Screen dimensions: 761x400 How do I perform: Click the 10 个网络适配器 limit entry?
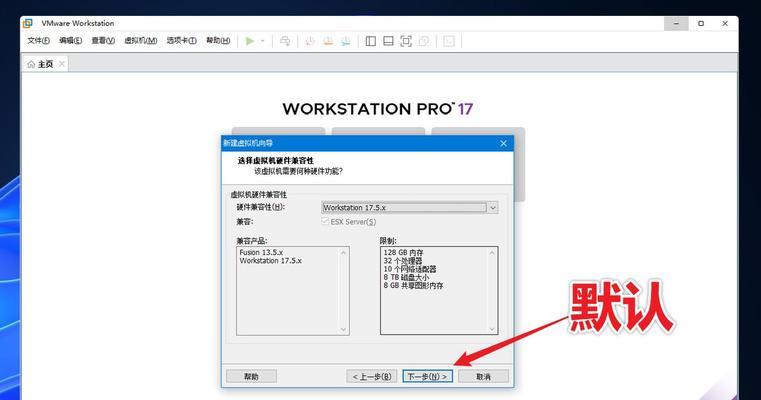(x=410, y=269)
